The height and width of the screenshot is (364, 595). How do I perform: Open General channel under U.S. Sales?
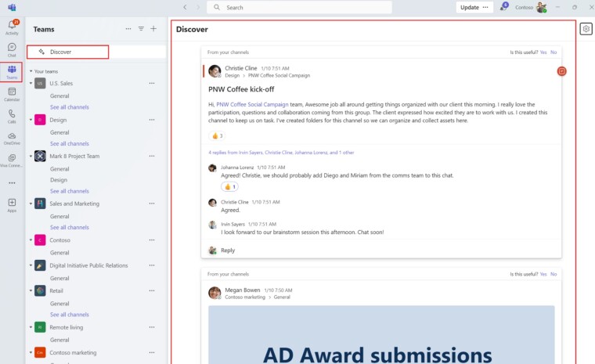click(x=59, y=96)
